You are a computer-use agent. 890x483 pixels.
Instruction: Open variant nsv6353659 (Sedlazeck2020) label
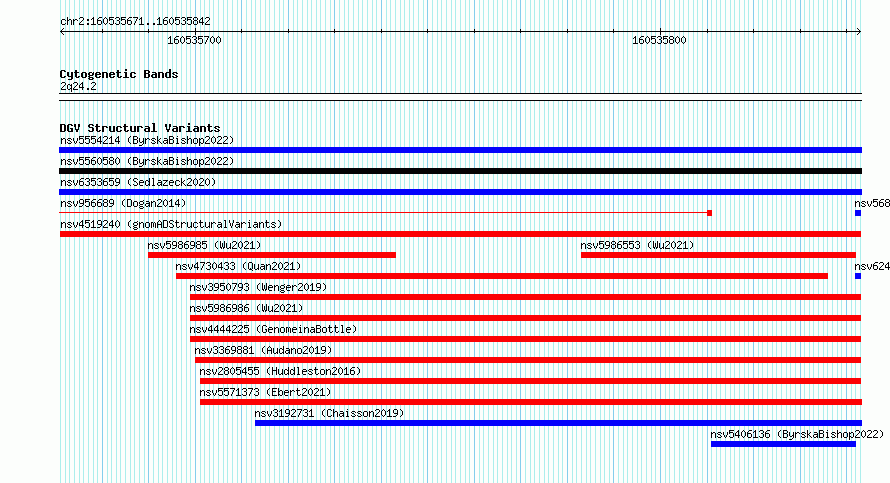coord(138,182)
